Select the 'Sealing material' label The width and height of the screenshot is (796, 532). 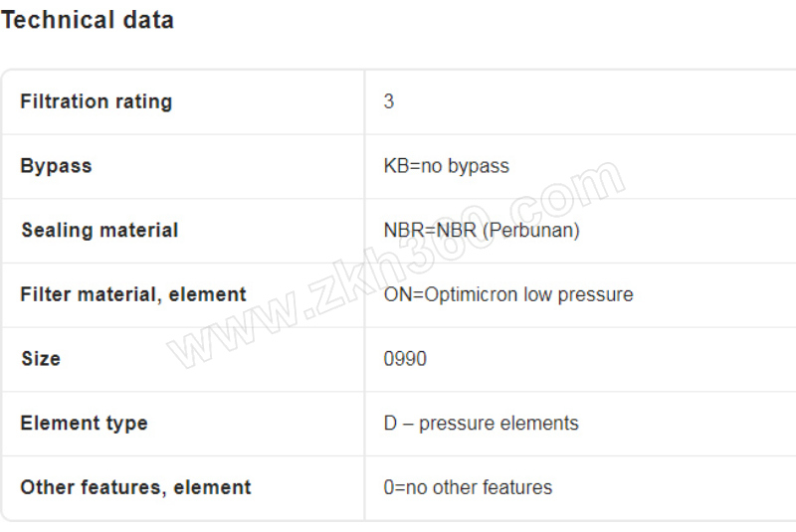tap(99, 230)
